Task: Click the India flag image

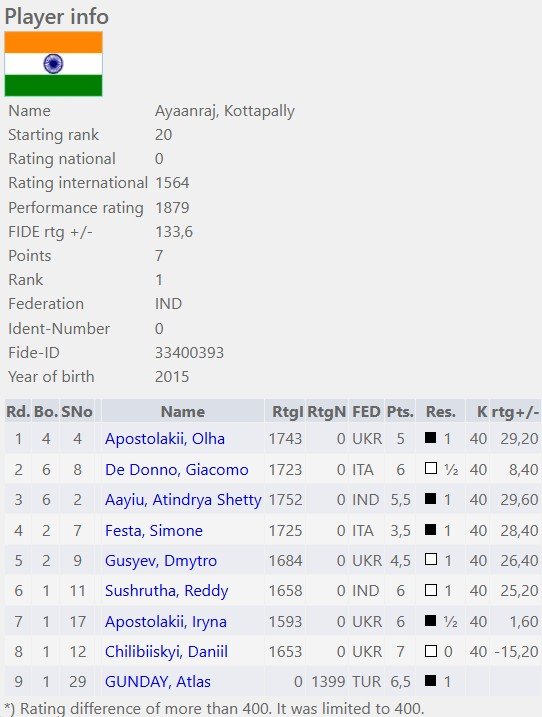Action: [x=54, y=64]
